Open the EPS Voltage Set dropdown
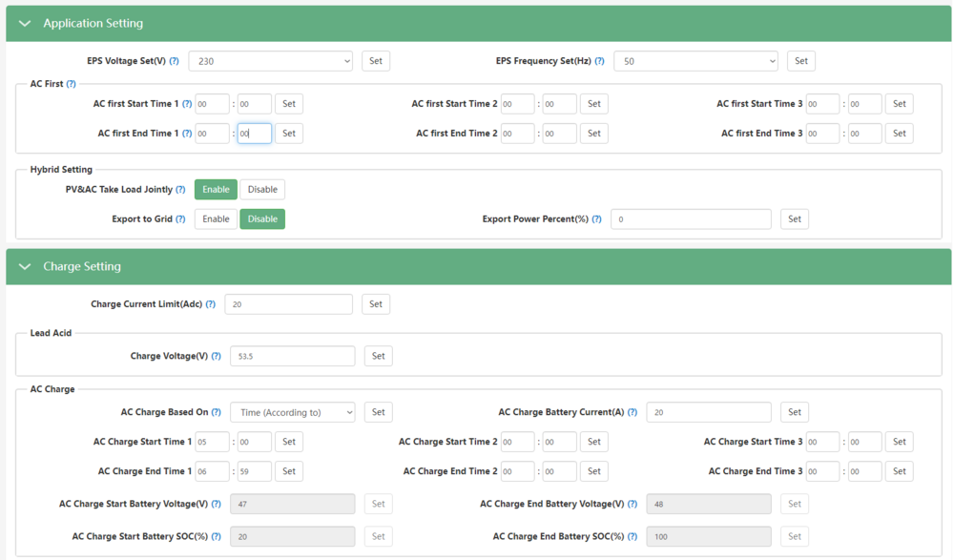This screenshot has height=560, width=954. [270, 61]
